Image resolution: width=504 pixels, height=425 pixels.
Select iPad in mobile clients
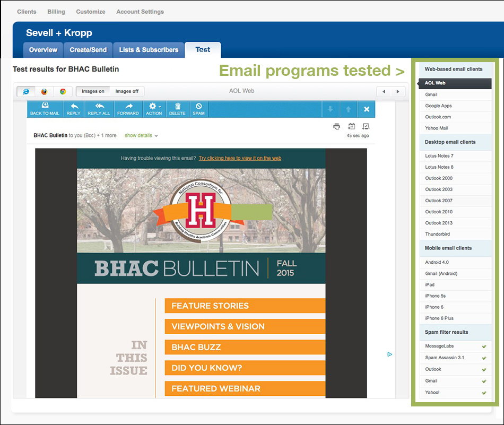coord(456,285)
